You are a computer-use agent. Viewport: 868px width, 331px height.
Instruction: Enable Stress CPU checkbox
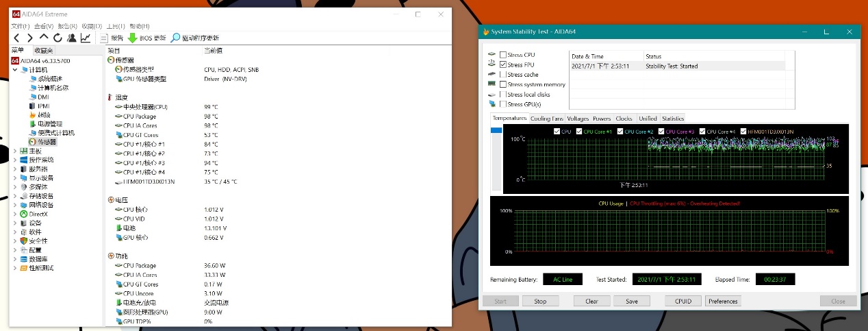(x=504, y=55)
